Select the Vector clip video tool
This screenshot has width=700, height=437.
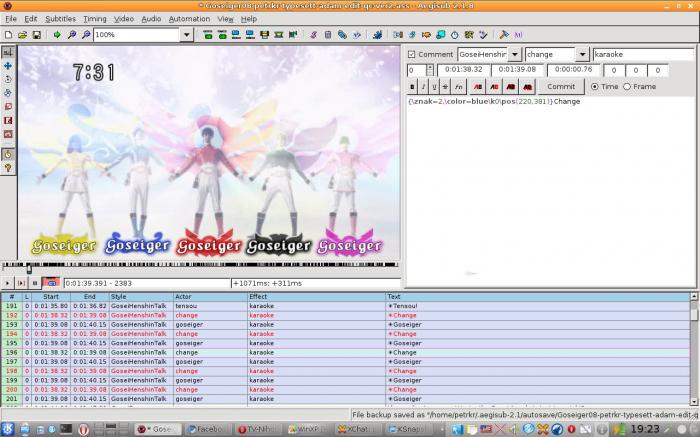pos(8,134)
